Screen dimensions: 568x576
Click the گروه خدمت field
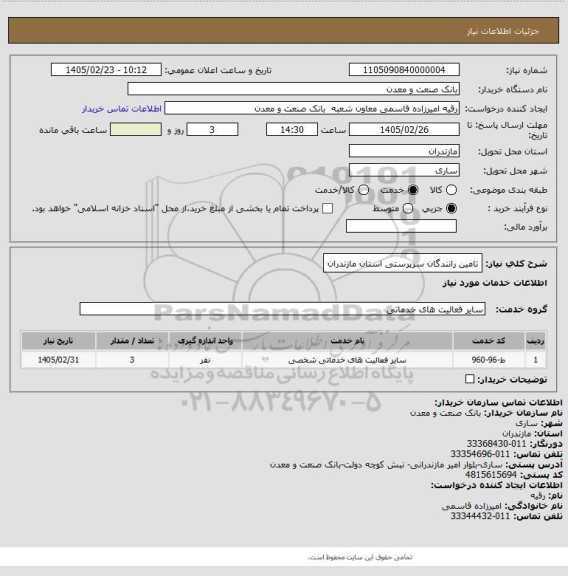pyautogui.click(x=282, y=309)
